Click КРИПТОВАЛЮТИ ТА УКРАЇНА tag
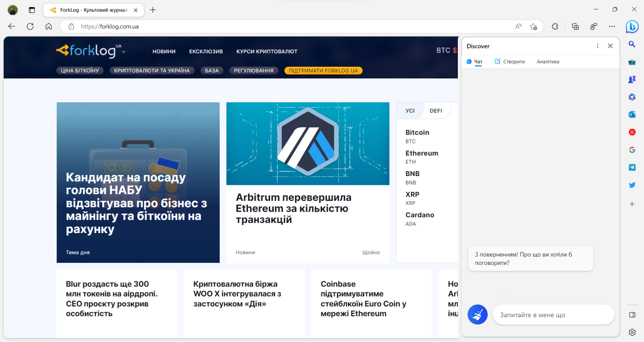 coord(152,71)
